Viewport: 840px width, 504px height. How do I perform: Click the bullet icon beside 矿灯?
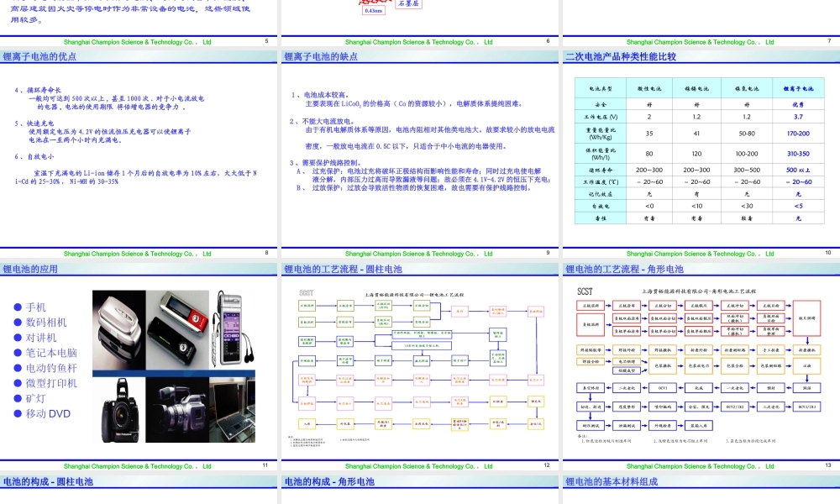[17, 397]
